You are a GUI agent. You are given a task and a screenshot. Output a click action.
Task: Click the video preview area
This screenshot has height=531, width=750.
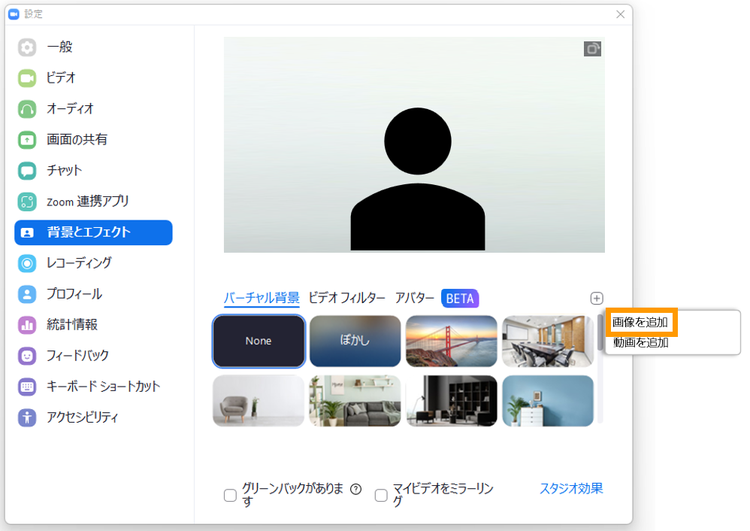tap(414, 145)
